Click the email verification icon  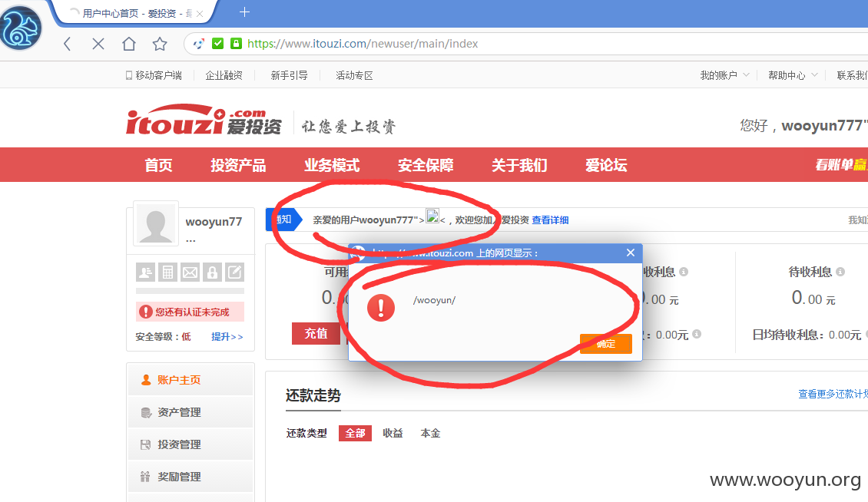point(190,272)
